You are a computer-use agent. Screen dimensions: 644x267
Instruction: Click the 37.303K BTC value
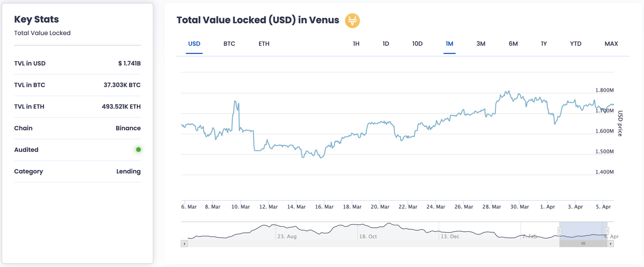point(122,85)
